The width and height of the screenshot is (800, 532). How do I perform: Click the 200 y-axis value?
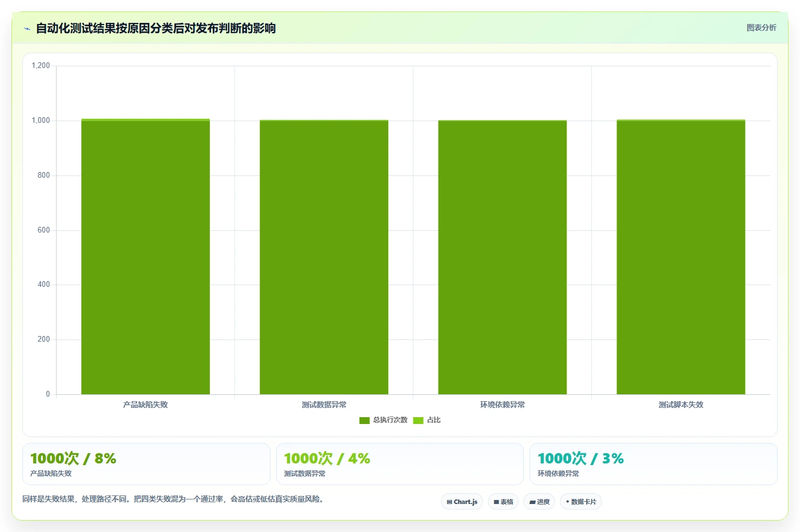(x=43, y=339)
